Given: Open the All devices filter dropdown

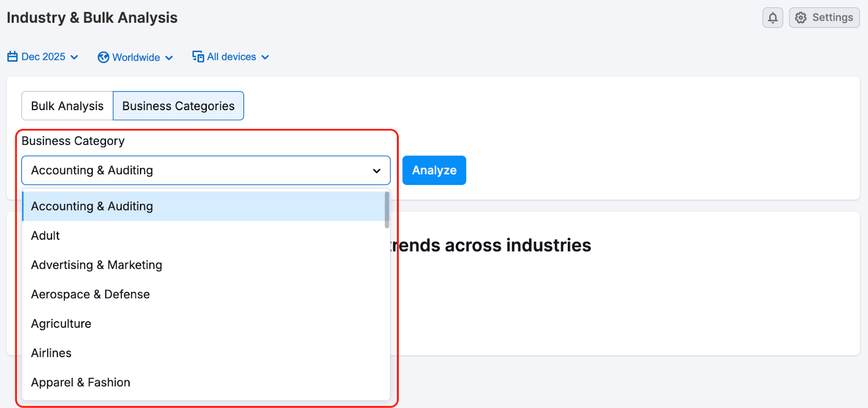Looking at the screenshot, I should pos(231,57).
